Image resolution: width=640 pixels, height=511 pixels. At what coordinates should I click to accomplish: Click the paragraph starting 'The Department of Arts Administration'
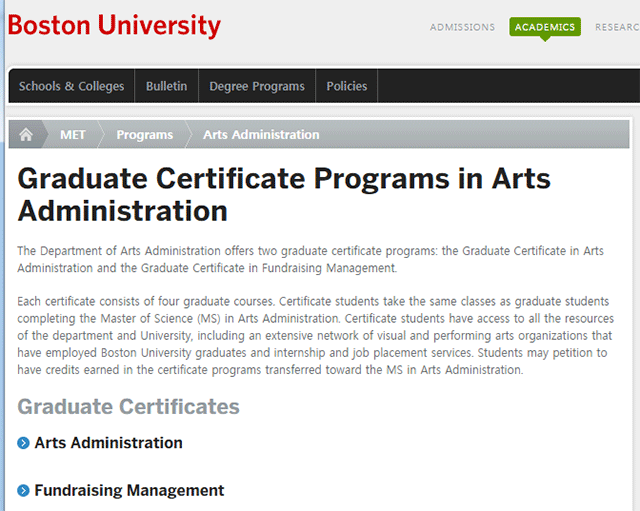coord(310,259)
